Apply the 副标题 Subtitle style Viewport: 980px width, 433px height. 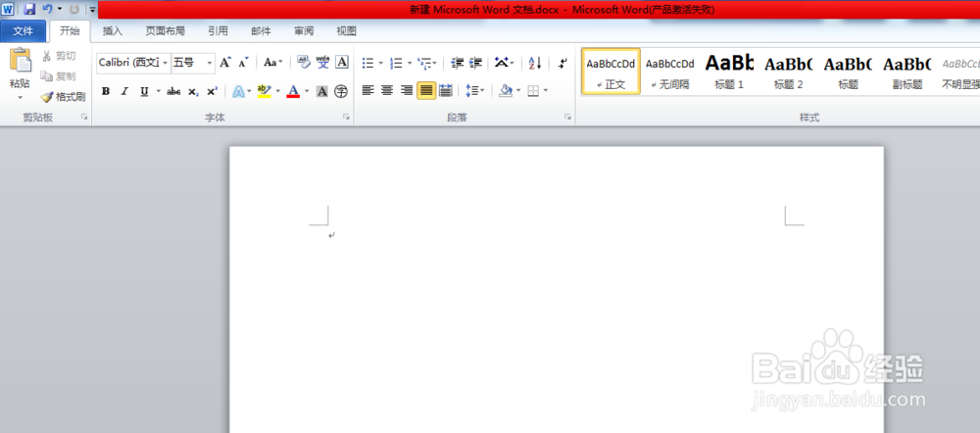click(907, 72)
